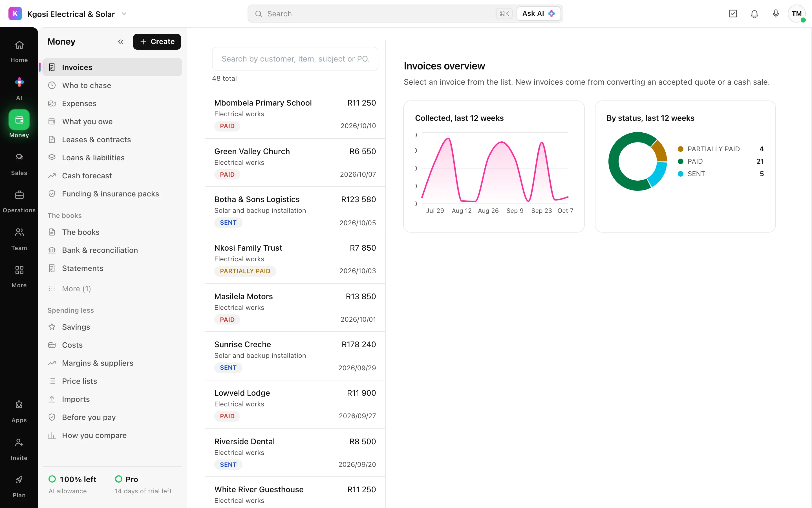Click the Create button

157,42
